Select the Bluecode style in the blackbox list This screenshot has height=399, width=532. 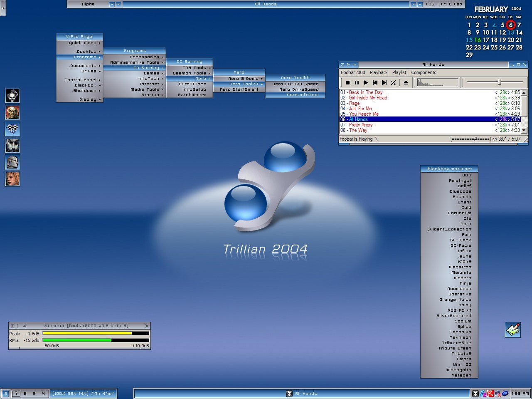point(449,191)
